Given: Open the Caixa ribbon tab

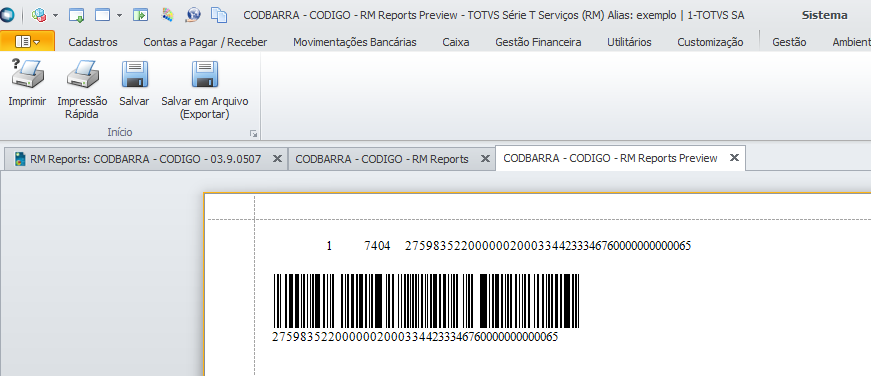Looking at the screenshot, I should point(455,42).
